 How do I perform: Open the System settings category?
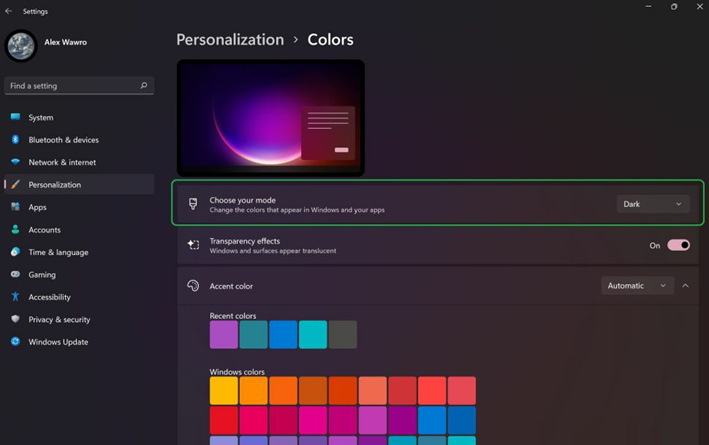[41, 117]
